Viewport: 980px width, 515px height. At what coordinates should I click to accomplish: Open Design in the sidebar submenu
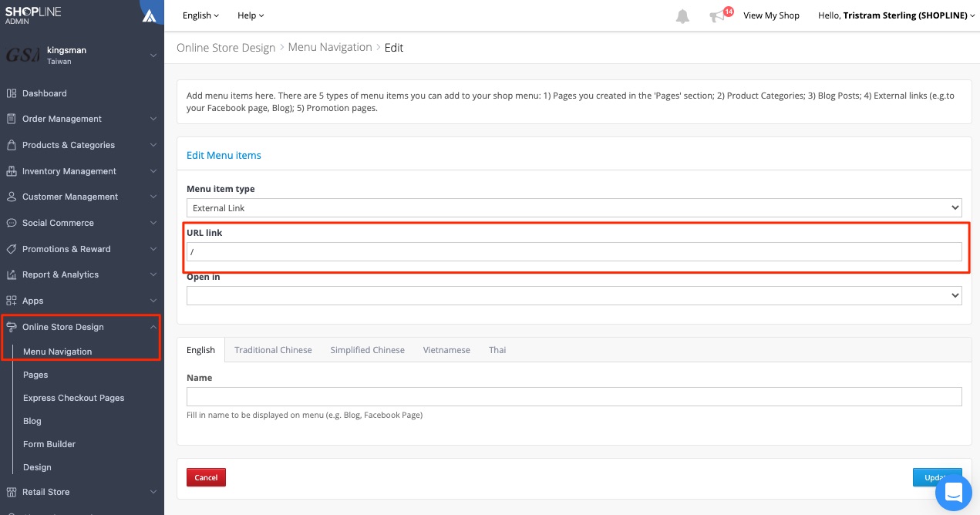tap(37, 467)
